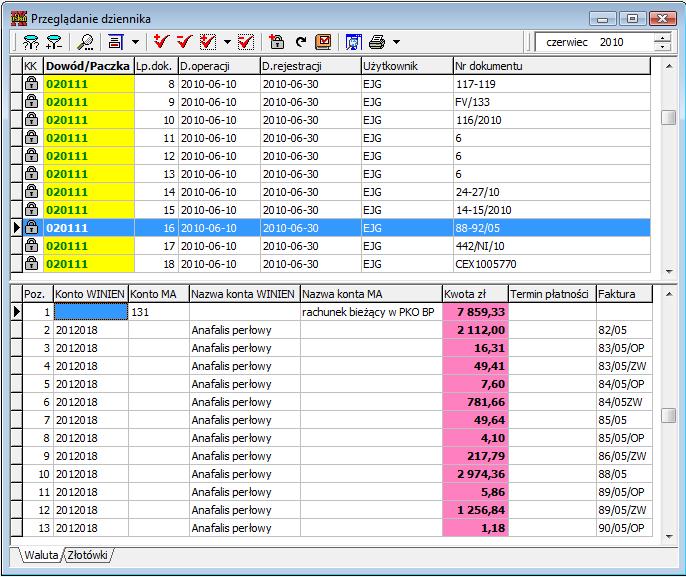Select document number 14-15/2010 cell
The image size is (686, 577).
(x=552, y=210)
